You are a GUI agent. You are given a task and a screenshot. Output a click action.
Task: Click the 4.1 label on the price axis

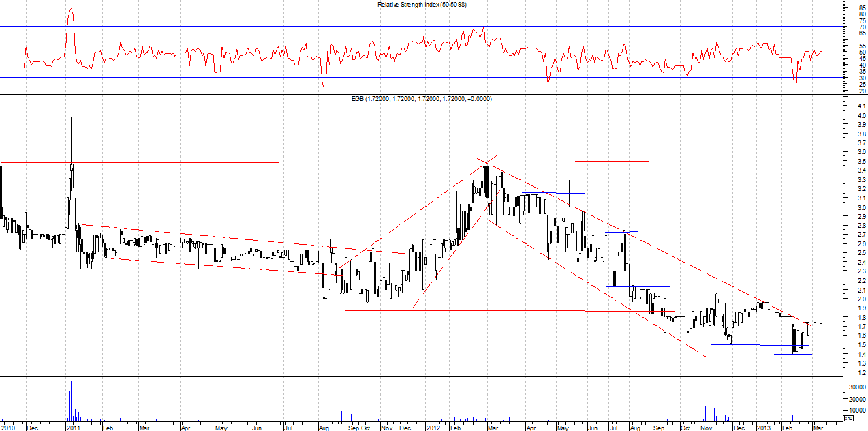(861, 106)
